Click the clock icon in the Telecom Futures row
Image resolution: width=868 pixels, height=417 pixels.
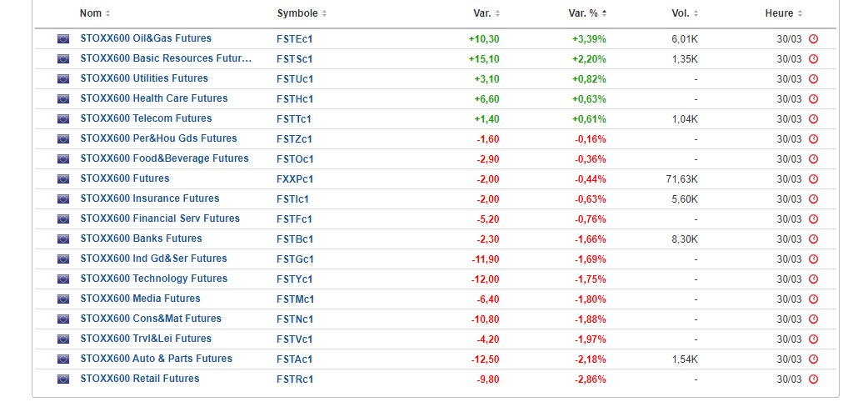pyautogui.click(x=814, y=119)
